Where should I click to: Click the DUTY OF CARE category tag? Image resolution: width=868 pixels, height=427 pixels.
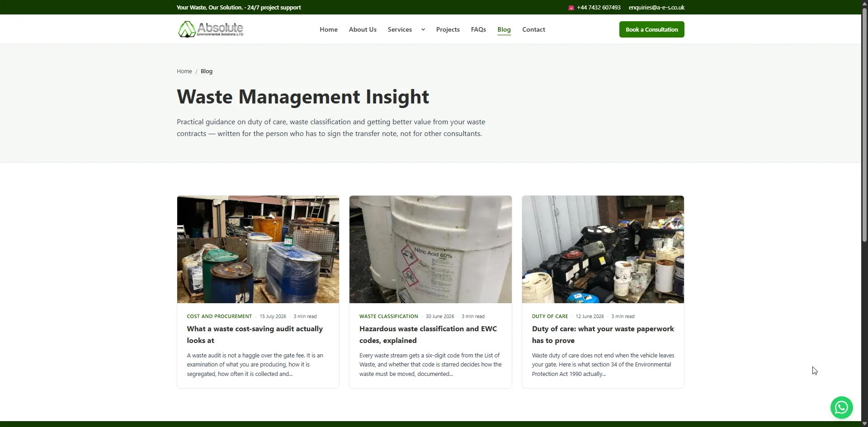(x=550, y=317)
